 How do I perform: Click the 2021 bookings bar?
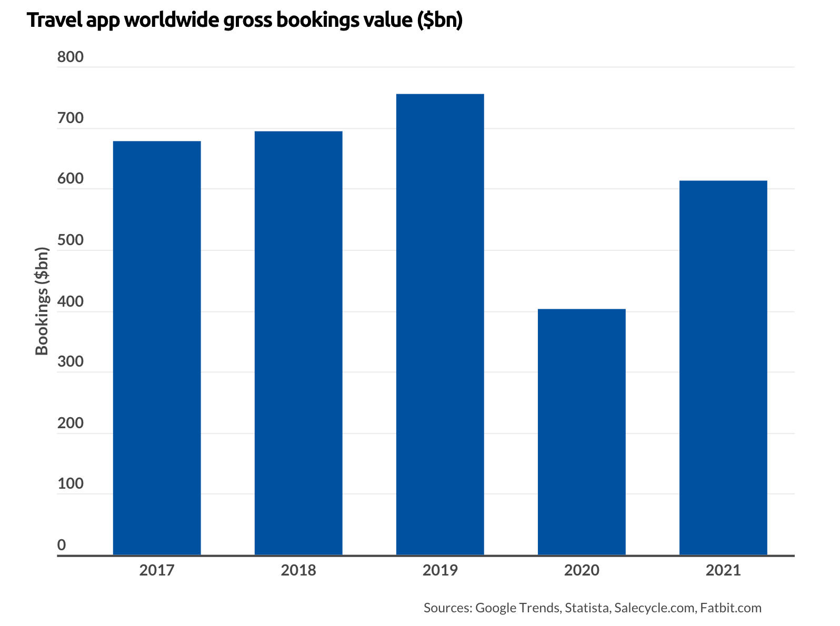723,368
